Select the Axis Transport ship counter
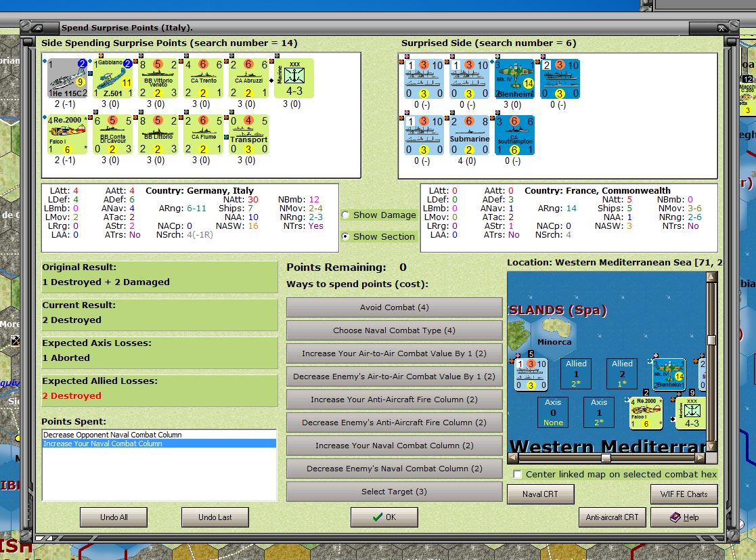Image resolution: width=756 pixels, height=560 pixels. (x=249, y=134)
